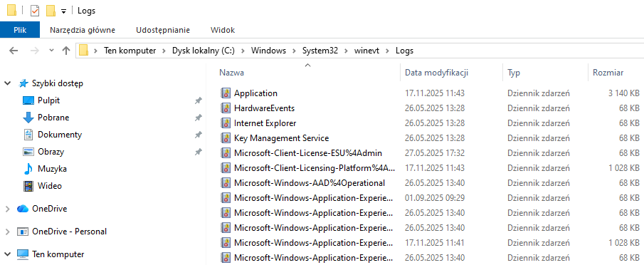Click the 27.05.2025 17:32 date cell
The height and width of the screenshot is (265, 644).
click(x=435, y=153)
